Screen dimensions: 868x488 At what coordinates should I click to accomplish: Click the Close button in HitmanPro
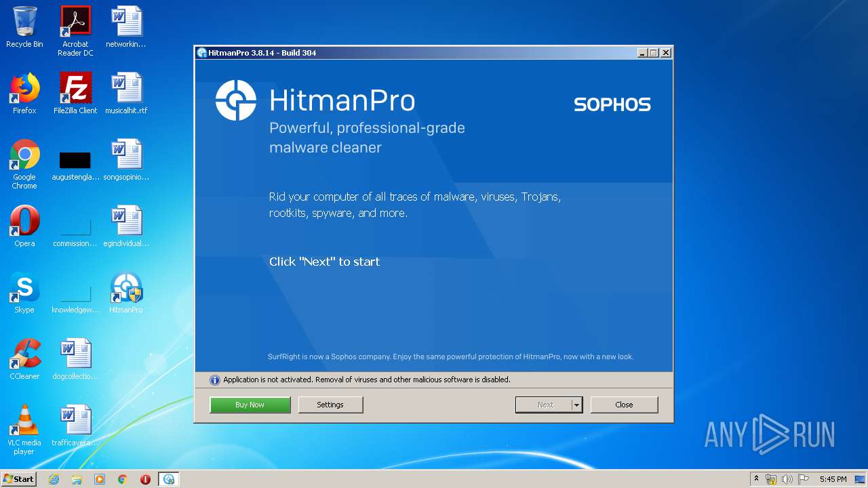coord(624,405)
